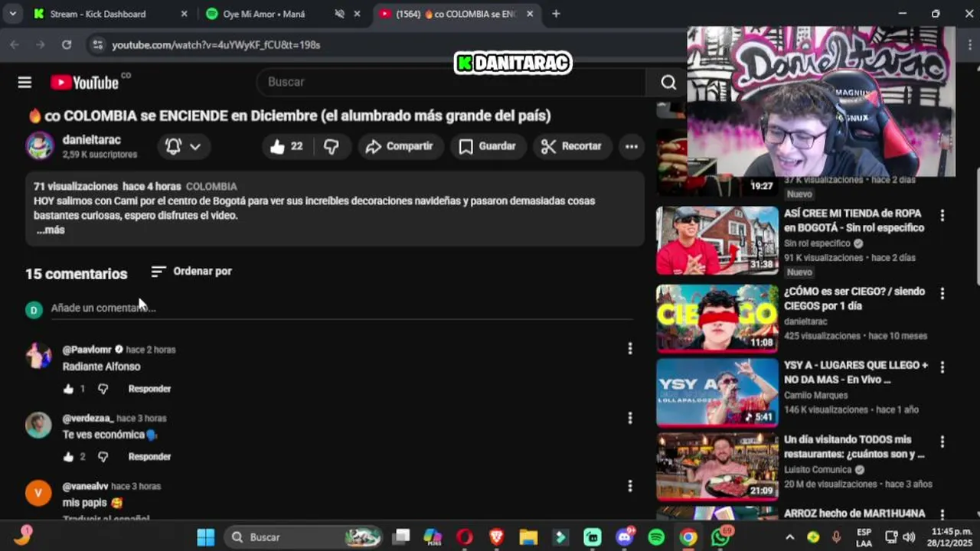The image size is (980, 551).
Task: Open @Paavlomr commenter profile
Action: 87,350
